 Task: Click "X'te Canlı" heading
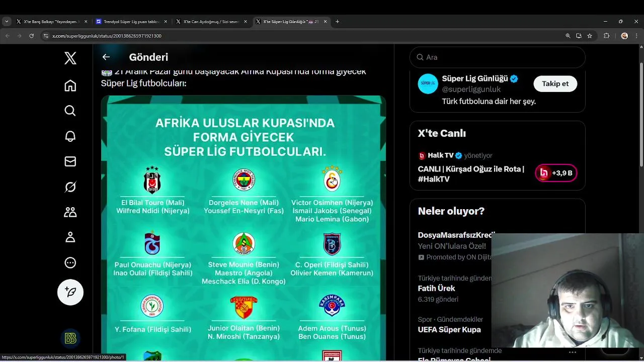(442, 133)
